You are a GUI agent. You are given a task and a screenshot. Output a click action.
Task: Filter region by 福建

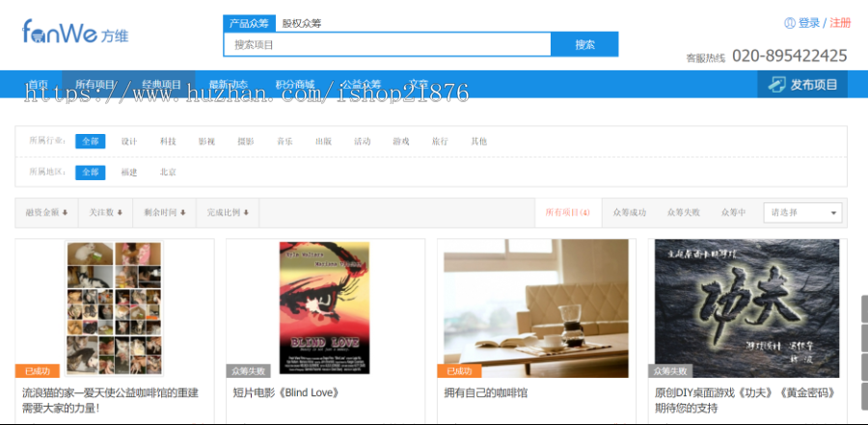tap(129, 173)
